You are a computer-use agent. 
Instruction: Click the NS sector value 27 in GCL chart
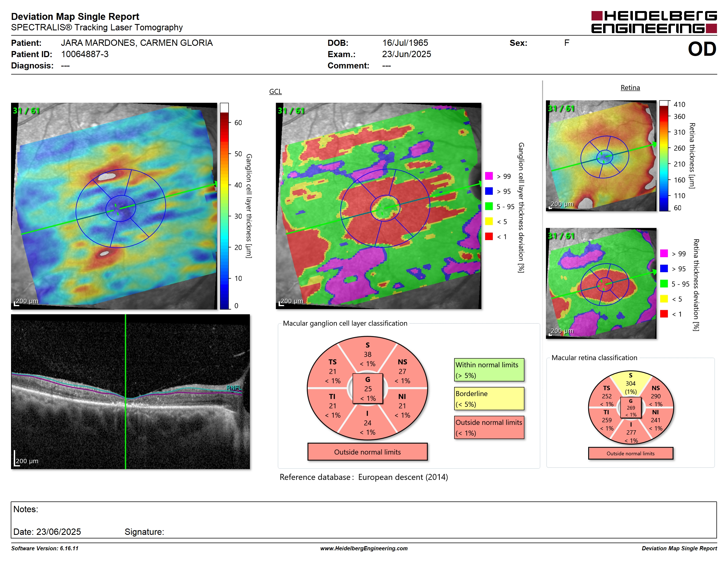coord(402,371)
